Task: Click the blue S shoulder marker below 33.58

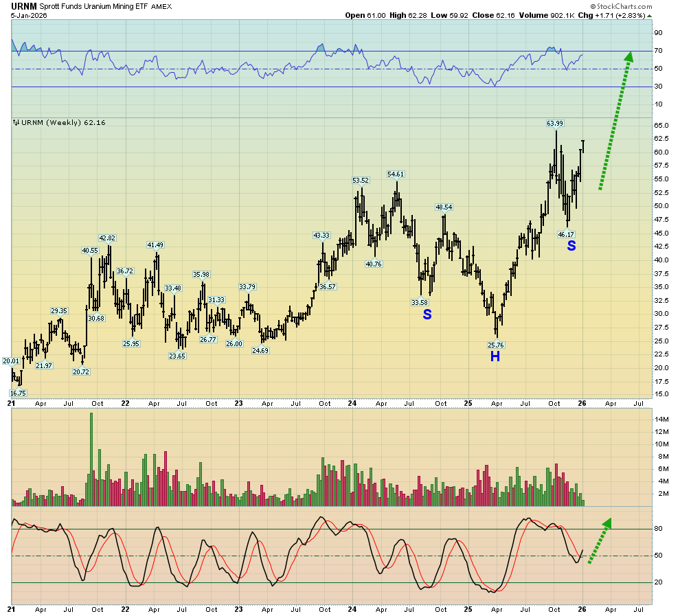Action: 427,314
